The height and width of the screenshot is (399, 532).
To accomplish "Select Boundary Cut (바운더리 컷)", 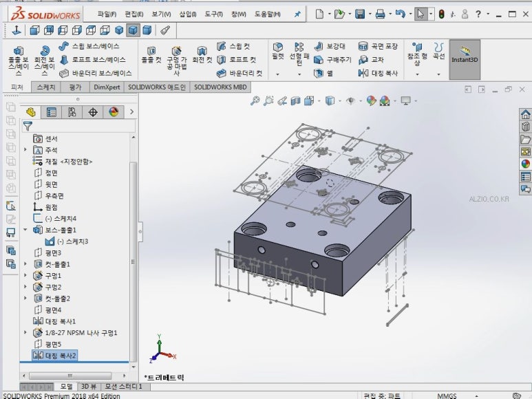I will 240,73.
